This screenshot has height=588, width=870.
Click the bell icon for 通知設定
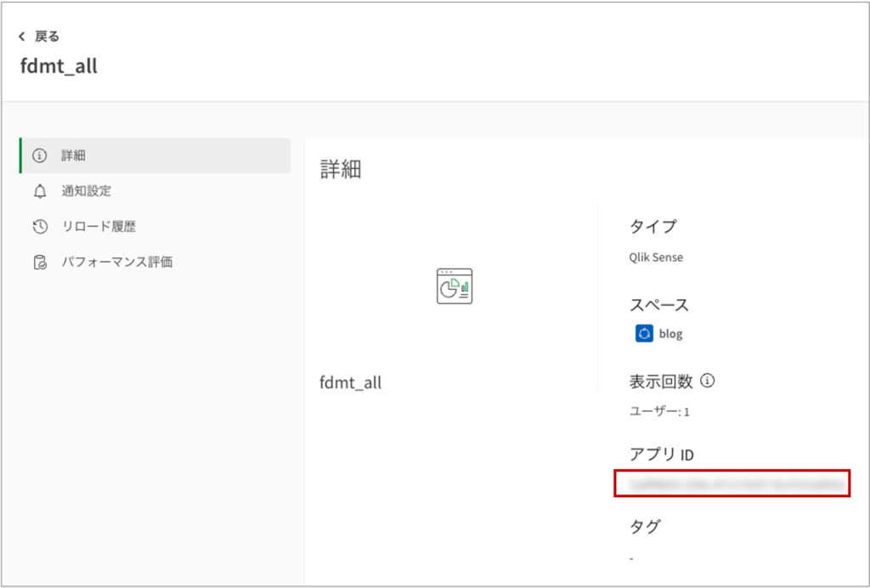click(x=39, y=191)
